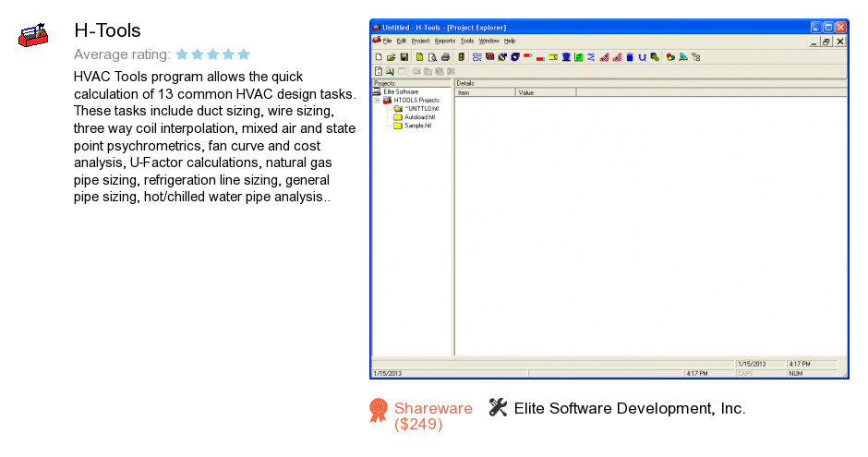Open the Window menu
This screenshot has height=457, width=868.
pos(488,41)
